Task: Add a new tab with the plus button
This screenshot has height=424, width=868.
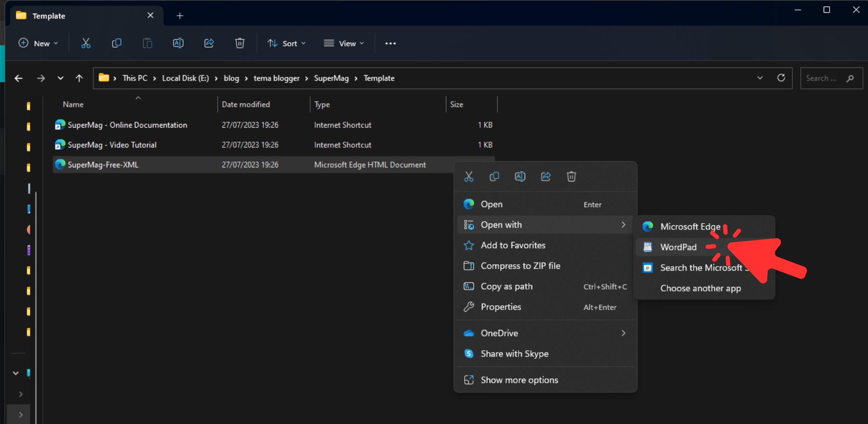Action: (180, 16)
